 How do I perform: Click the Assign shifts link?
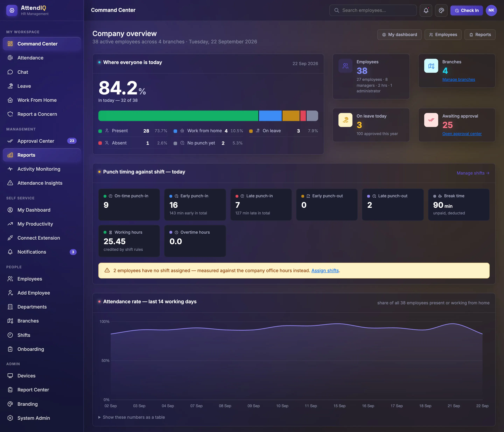pyautogui.click(x=325, y=270)
